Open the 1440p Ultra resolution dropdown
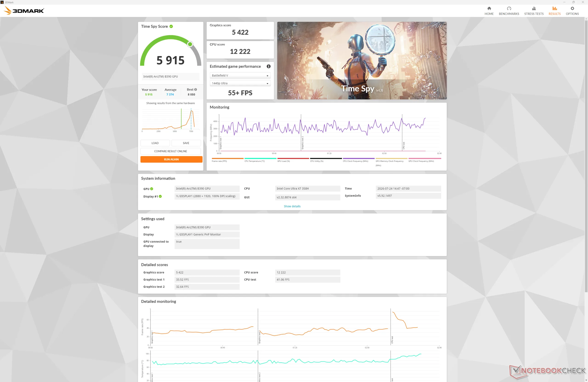The height and width of the screenshot is (382, 588). point(240,83)
